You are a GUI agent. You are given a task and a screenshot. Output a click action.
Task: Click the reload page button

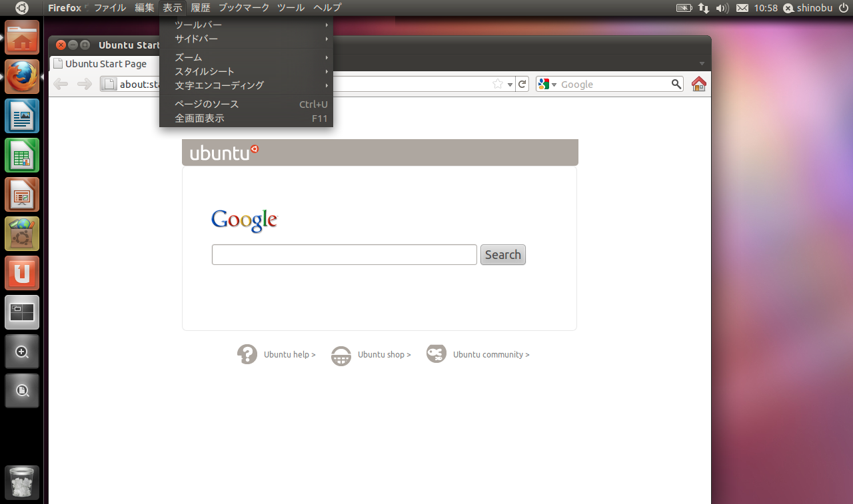pyautogui.click(x=522, y=84)
